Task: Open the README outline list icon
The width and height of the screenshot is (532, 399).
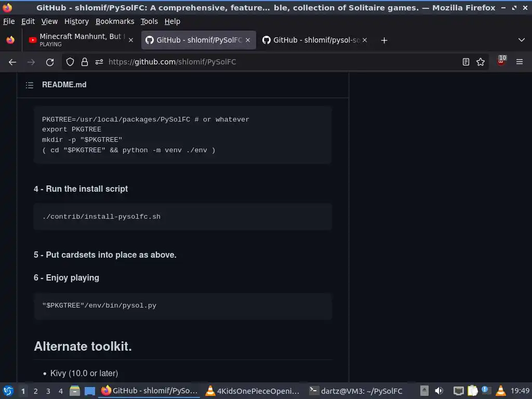Action: 30,85
